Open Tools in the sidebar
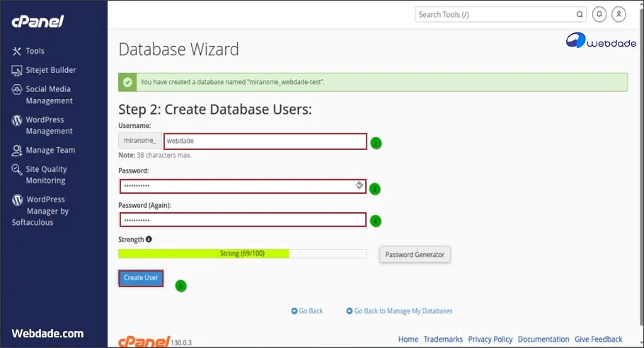The image size is (644, 348). (x=35, y=51)
